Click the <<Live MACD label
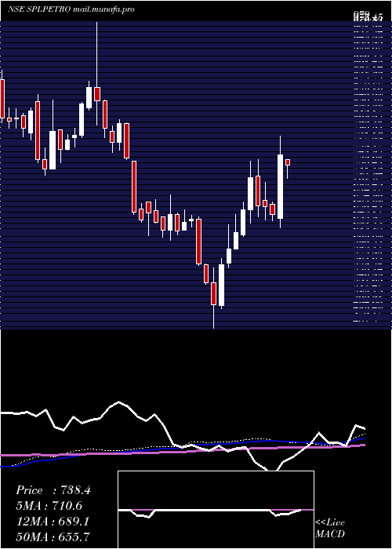Image resolution: width=392 pixels, height=549 pixels. tap(330, 529)
